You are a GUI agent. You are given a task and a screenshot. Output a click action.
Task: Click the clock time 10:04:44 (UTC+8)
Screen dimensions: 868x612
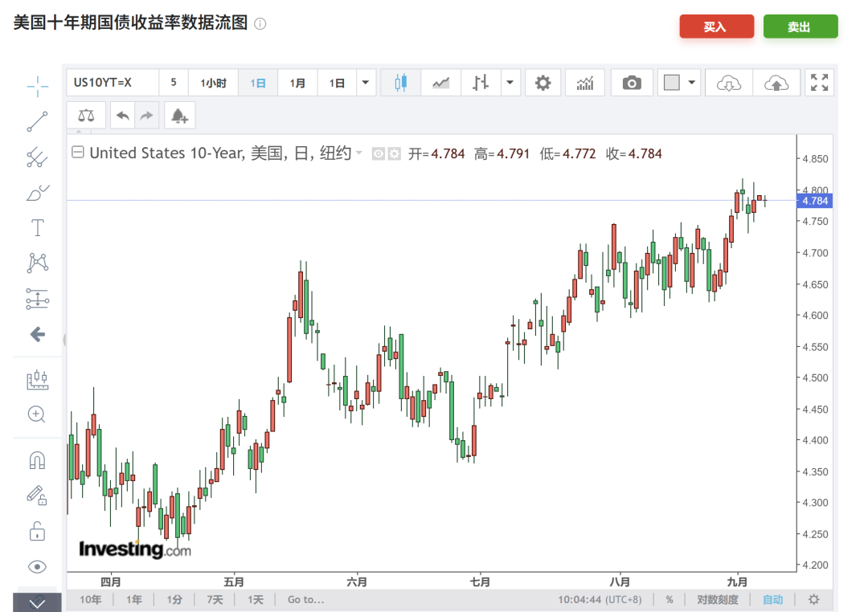click(x=600, y=600)
